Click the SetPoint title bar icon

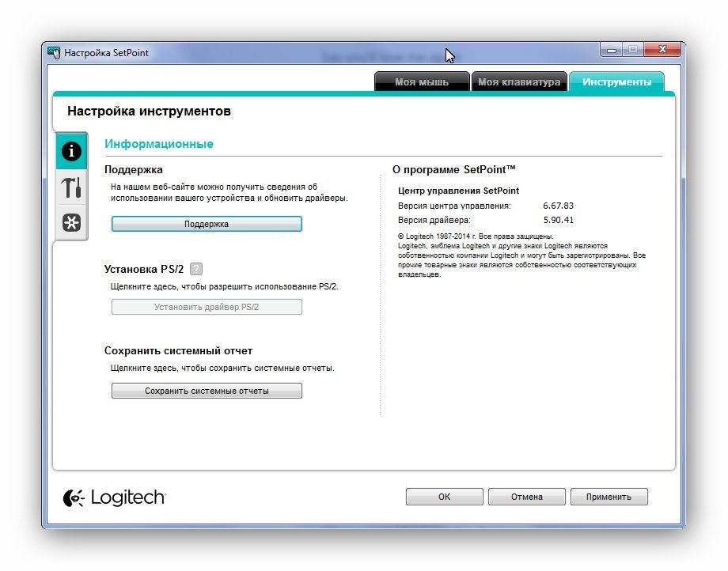pos(54,52)
